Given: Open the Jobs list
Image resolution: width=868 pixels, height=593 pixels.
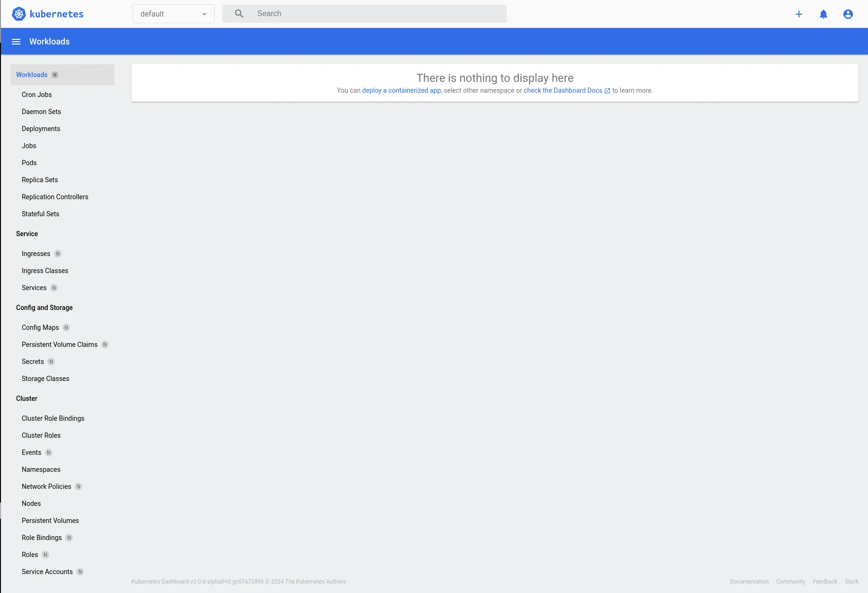Looking at the screenshot, I should 29,146.
